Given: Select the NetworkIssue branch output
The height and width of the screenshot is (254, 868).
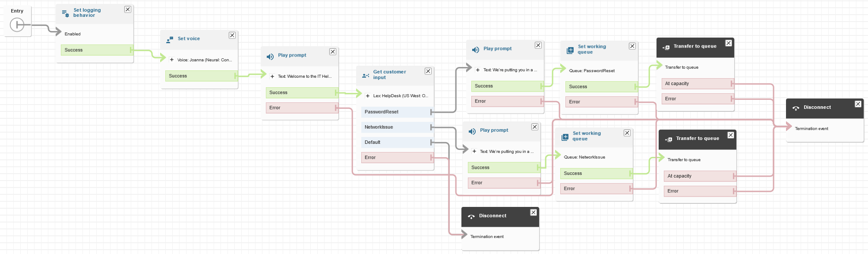Looking at the screenshot, I should (396, 127).
